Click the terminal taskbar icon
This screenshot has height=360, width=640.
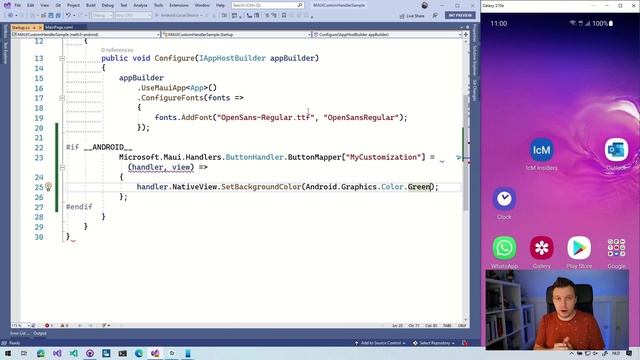(x=122, y=353)
